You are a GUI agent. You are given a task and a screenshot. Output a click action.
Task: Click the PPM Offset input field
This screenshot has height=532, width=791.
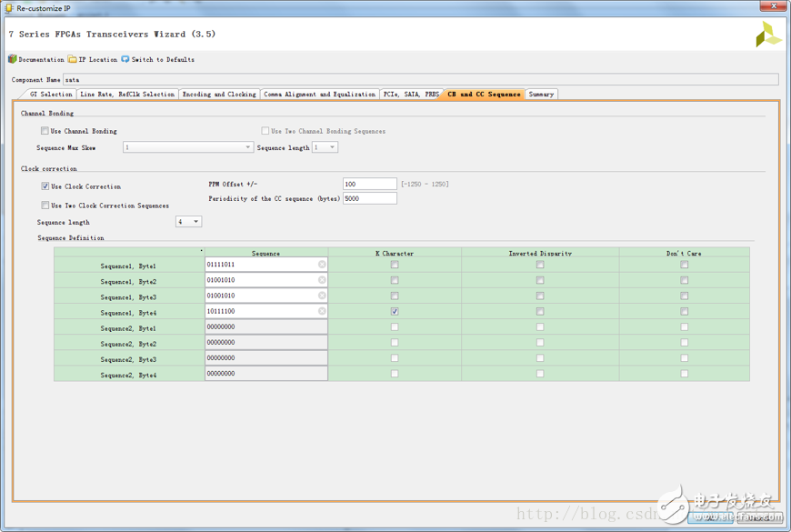pyautogui.click(x=369, y=185)
